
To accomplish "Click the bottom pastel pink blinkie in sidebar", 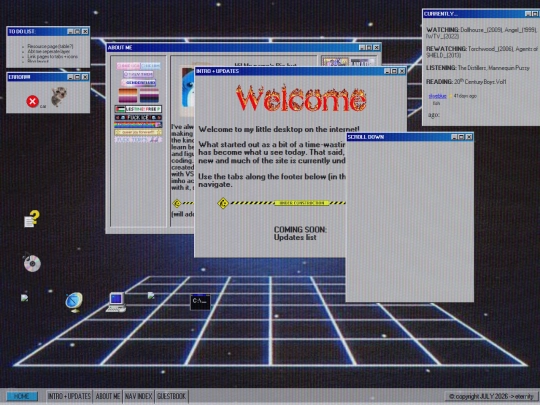I will 138,140.
